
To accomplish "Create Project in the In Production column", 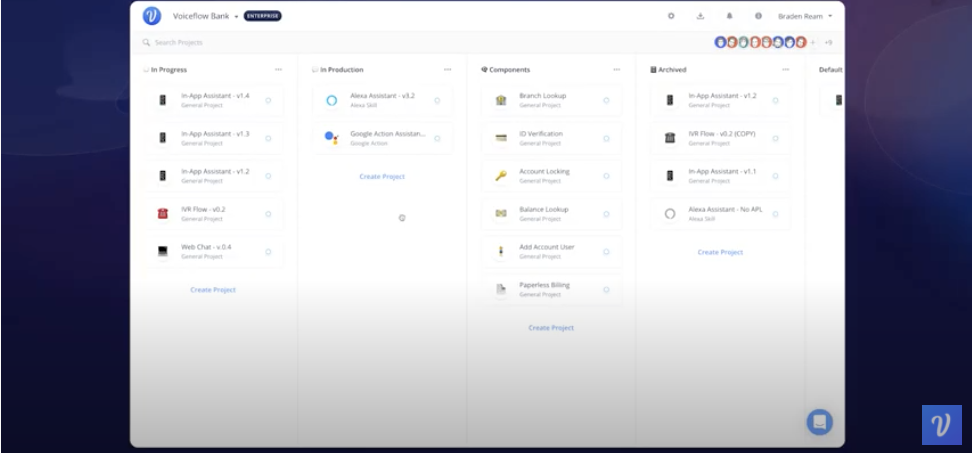I will tap(382, 177).
